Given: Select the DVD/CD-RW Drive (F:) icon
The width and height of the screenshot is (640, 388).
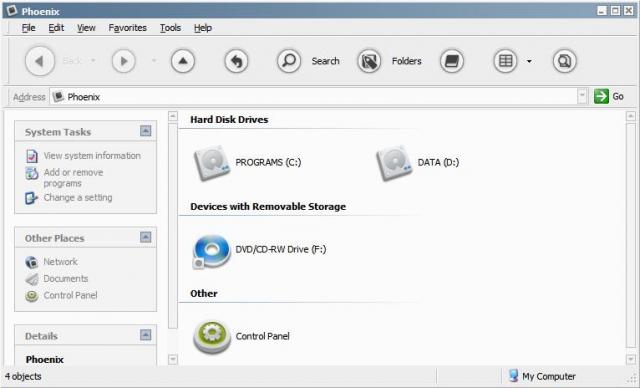Looking at the screenshot, I should [211, 251].
